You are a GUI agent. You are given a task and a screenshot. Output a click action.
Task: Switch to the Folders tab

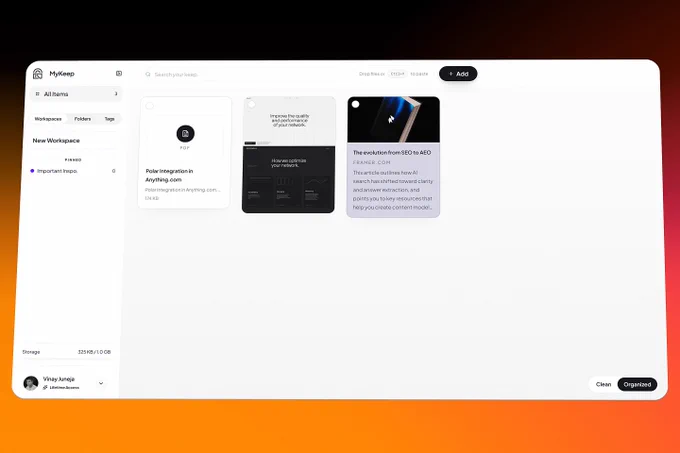[82, 119]
